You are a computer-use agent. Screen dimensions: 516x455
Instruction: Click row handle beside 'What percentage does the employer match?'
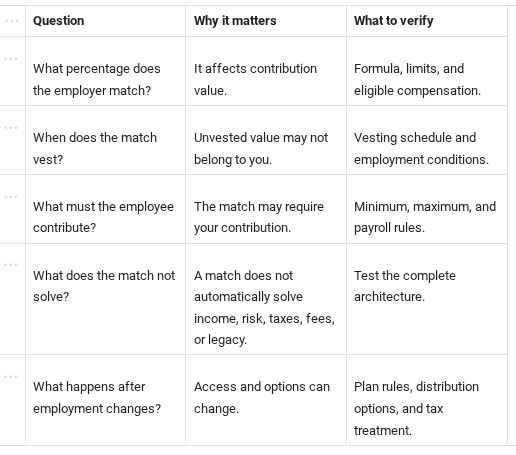tap(11, 59)
